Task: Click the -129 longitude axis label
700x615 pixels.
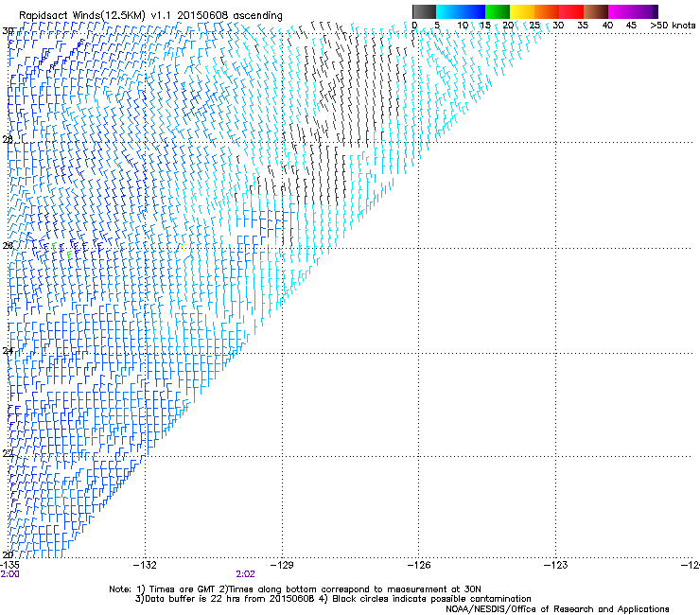Action: (x=282, y=565)
